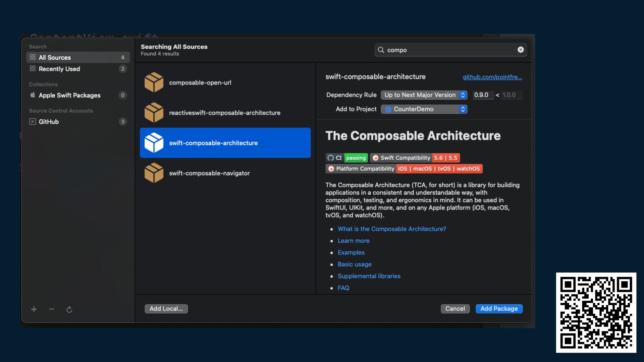Click the All Sources count badge 4
Screen dimensions: 644x362
tap(123, 57)
